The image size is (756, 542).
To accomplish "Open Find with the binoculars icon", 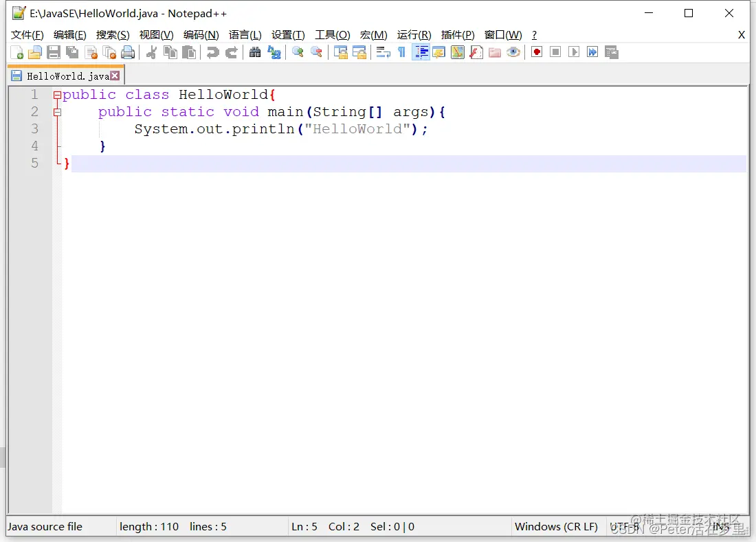I will pos(255,52).
